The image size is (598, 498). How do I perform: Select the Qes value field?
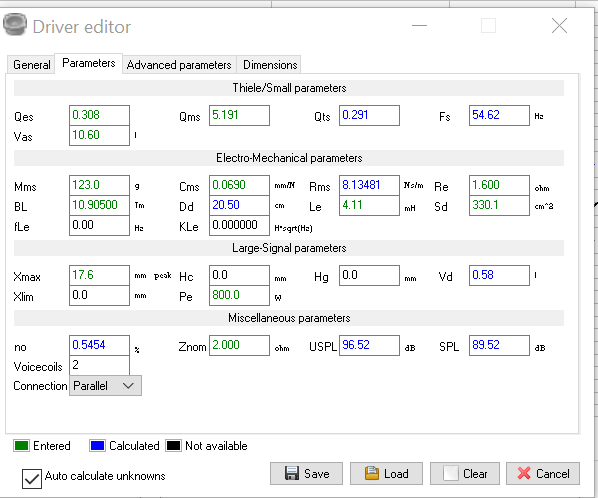(x=99, y=115)
